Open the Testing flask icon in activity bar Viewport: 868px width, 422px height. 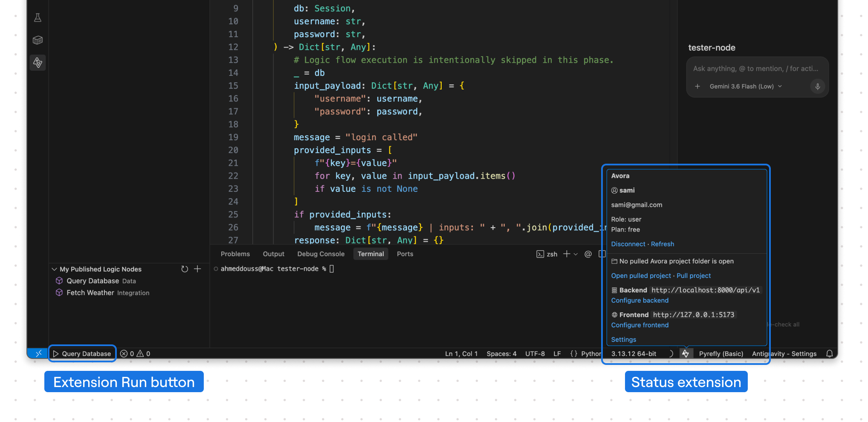(38, 17)
